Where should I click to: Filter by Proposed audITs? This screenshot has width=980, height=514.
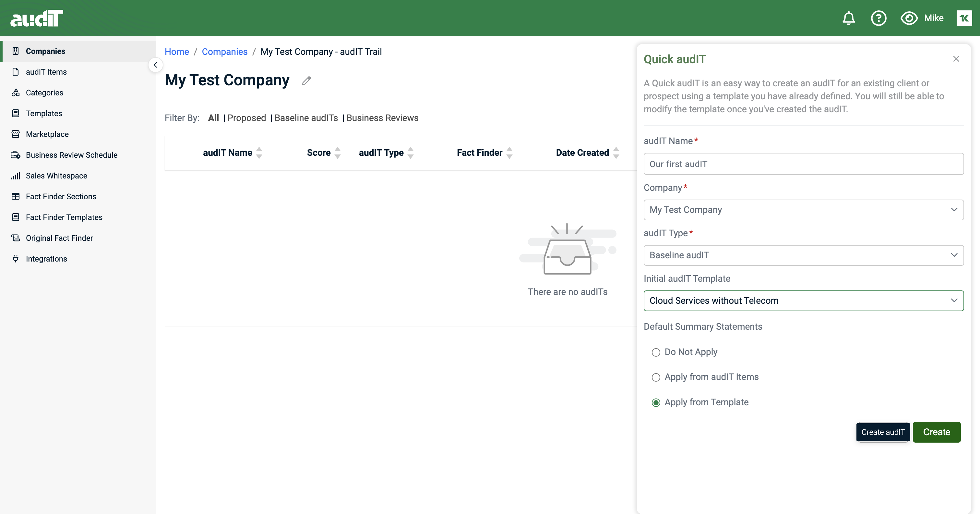(x=246, y=118)
